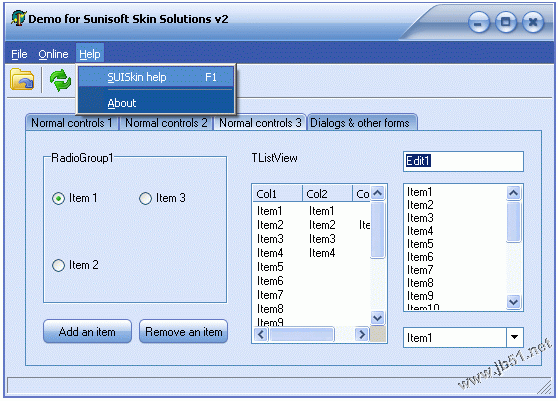
Task: Select Item6 in the list view
Action: (x=270, y=281)
